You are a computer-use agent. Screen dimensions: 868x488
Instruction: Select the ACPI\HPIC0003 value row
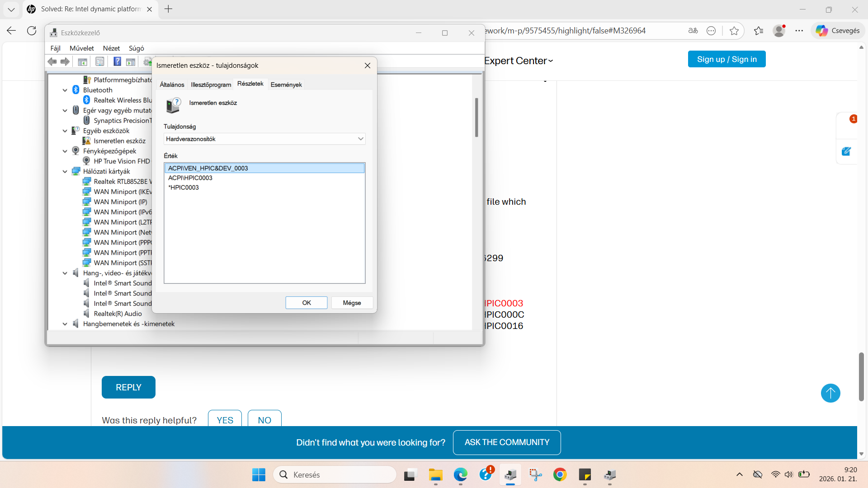pyautogui.click(x=264, y=178)
